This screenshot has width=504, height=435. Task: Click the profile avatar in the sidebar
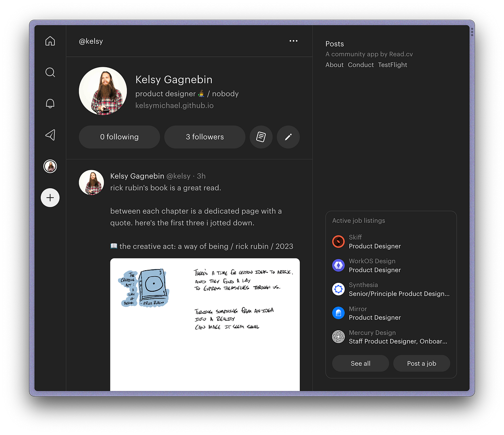[50, 166]
